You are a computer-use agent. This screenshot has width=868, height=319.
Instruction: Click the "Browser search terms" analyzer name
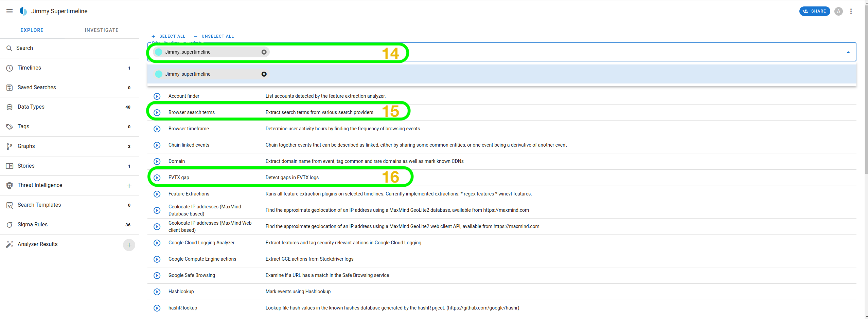[192, 112]
